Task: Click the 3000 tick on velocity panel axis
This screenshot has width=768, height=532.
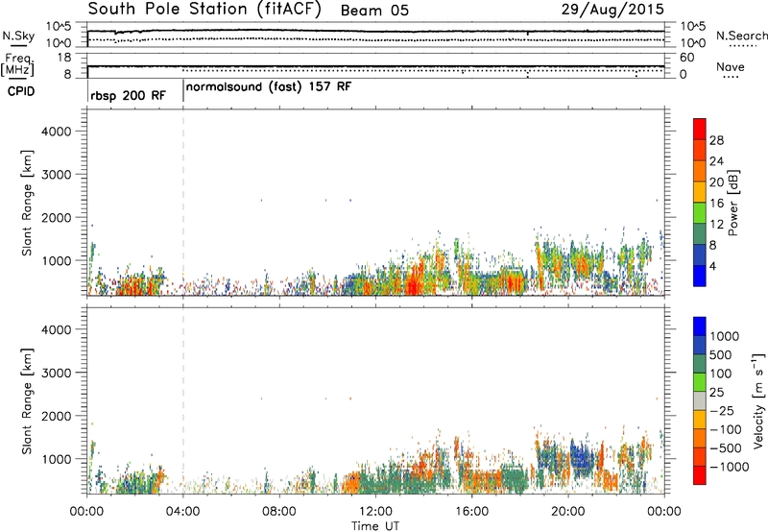Action: pos(57,373)
